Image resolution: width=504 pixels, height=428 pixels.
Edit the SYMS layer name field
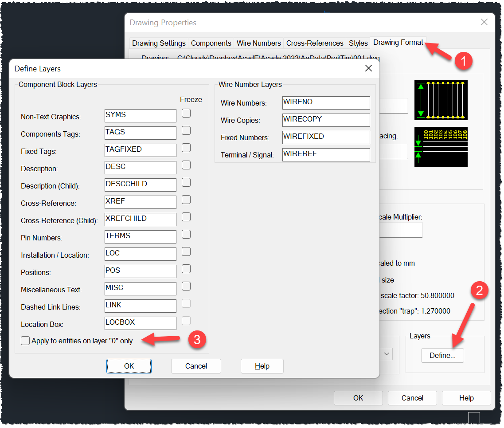[141, 116]
